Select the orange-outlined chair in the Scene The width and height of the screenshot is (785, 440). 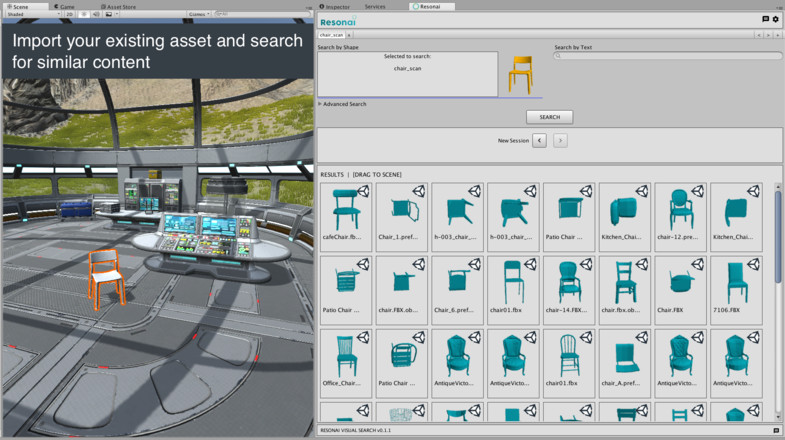pyautogui.click(x=106, y=279)
